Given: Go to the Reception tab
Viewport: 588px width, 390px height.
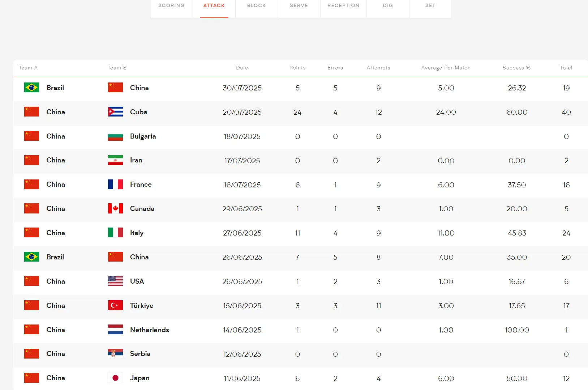Looking at the screenshot, I should pyautogui.click(x=343, y=6).
